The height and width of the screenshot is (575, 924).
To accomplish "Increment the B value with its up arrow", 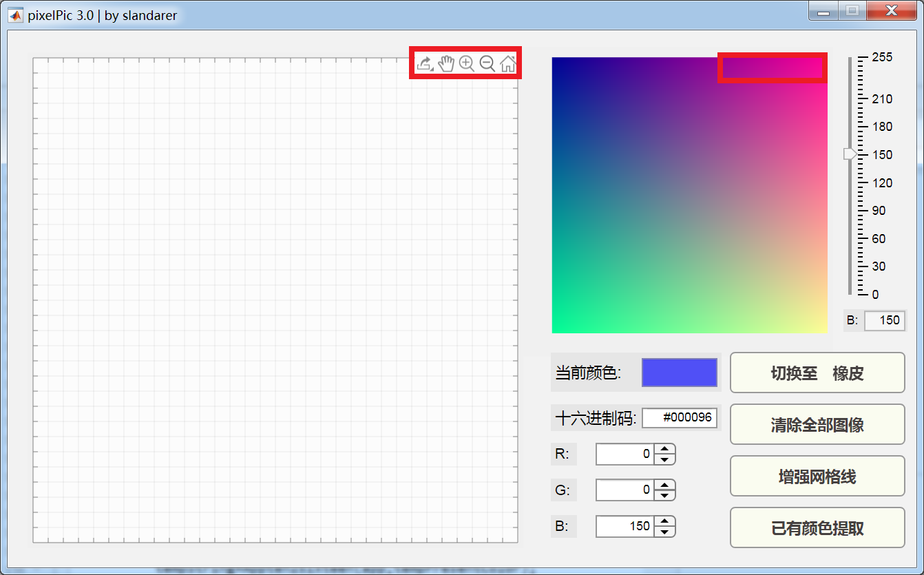I will (x=664, y=521).
